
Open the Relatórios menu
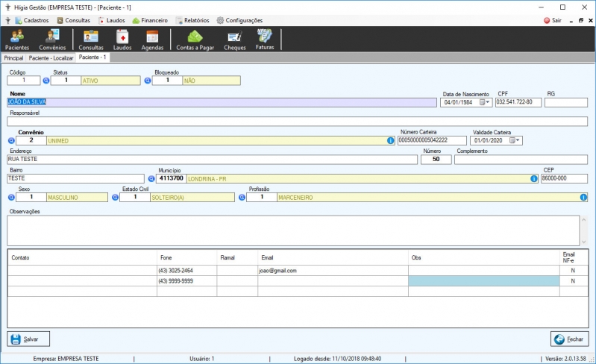pyautogui.click(x=192, y=21)
